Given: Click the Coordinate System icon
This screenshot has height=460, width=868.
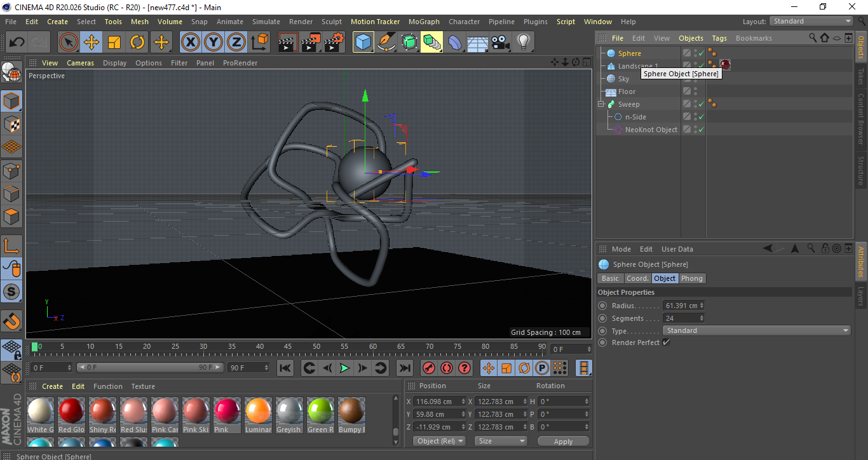Looking at the screenshot, I should click(259, 43).
